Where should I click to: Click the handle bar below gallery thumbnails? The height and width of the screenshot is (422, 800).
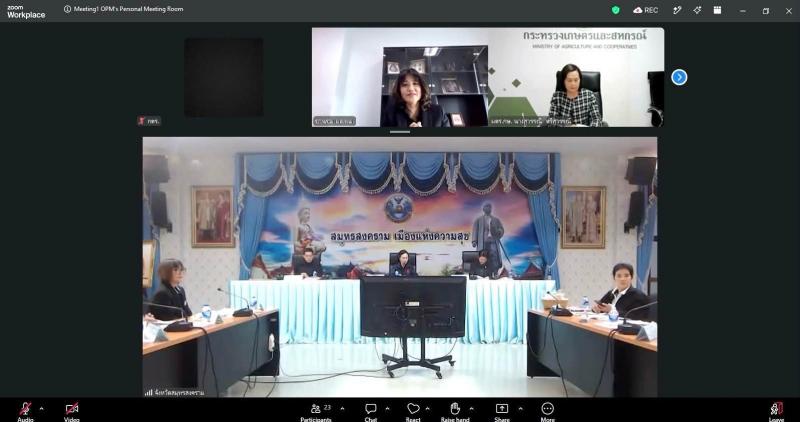coord(400,132)
